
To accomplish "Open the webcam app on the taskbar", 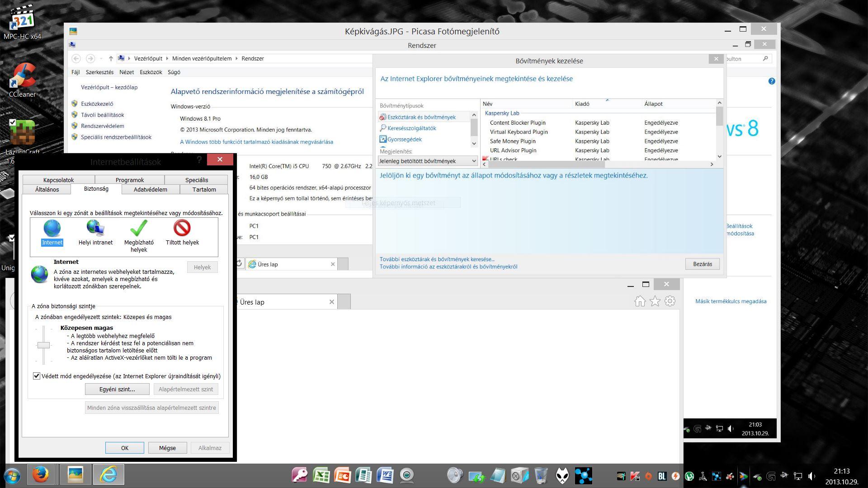I will point(406,475).
